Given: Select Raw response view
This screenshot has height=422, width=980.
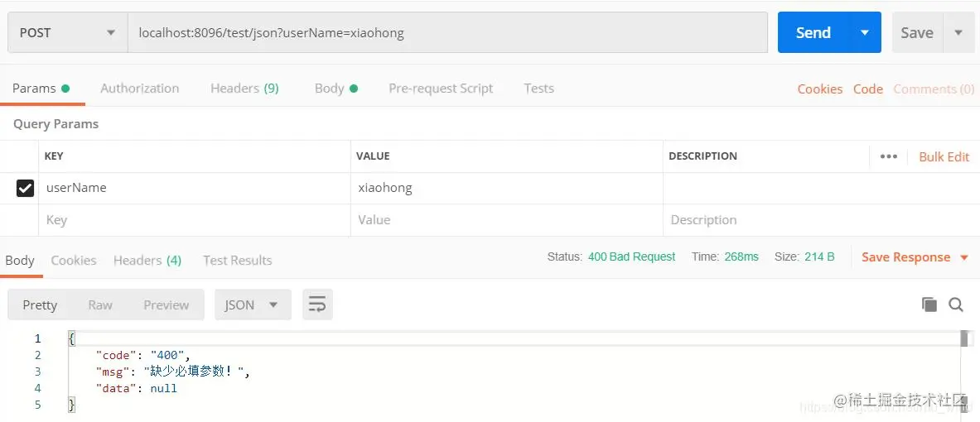Looking at the screenshot, I should click(100, 305).
